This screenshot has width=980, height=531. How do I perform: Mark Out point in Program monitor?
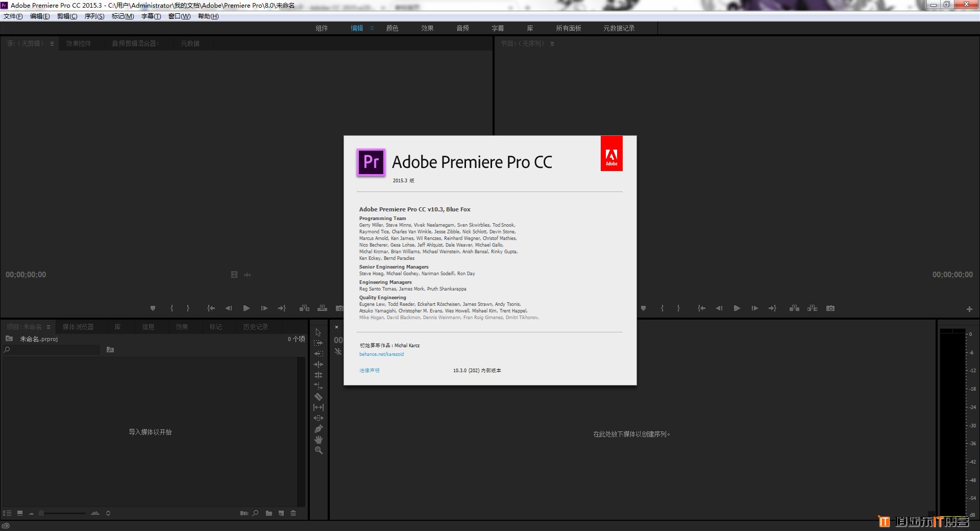[x=678, y=308]
